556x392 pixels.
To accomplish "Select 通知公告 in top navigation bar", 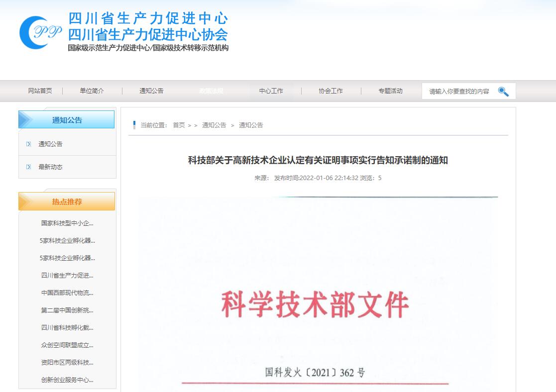I will (151, 91).
